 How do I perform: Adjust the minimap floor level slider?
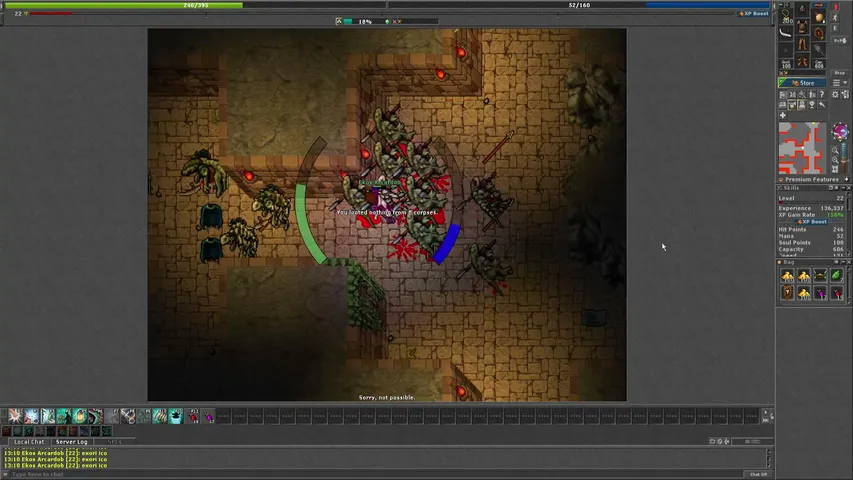(x=844, y=158)
